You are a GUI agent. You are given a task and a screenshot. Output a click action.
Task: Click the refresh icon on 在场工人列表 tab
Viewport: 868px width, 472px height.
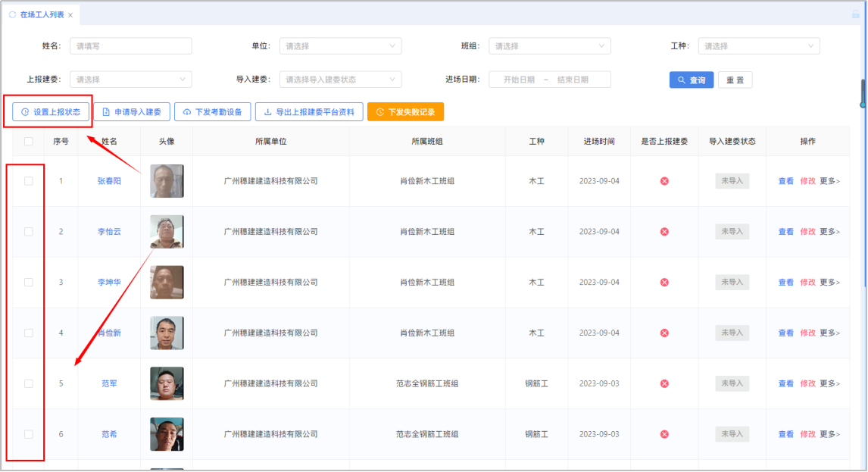tap(12, 14)
